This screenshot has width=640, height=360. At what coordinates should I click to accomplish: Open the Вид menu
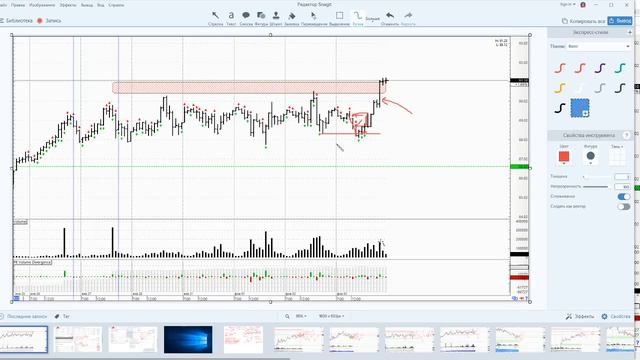pos(100,5)
